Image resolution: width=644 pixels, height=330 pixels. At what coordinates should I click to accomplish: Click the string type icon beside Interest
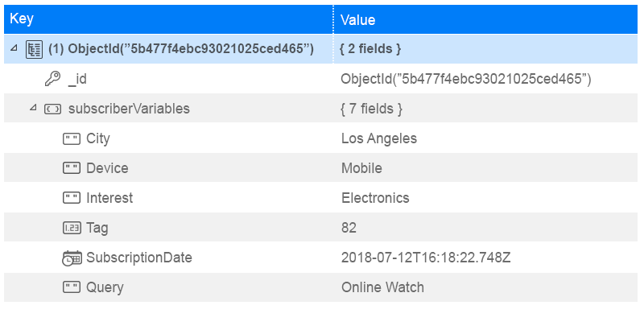pos(72,198)
